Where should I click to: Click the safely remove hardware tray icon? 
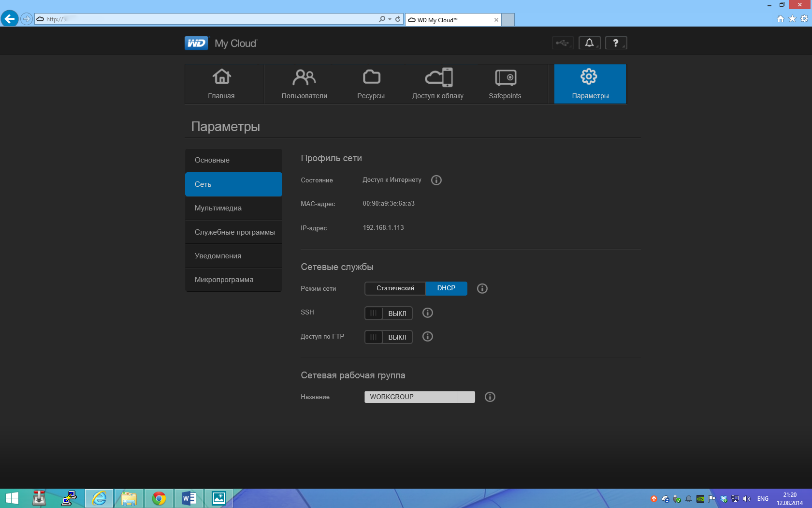coord(677,499)
